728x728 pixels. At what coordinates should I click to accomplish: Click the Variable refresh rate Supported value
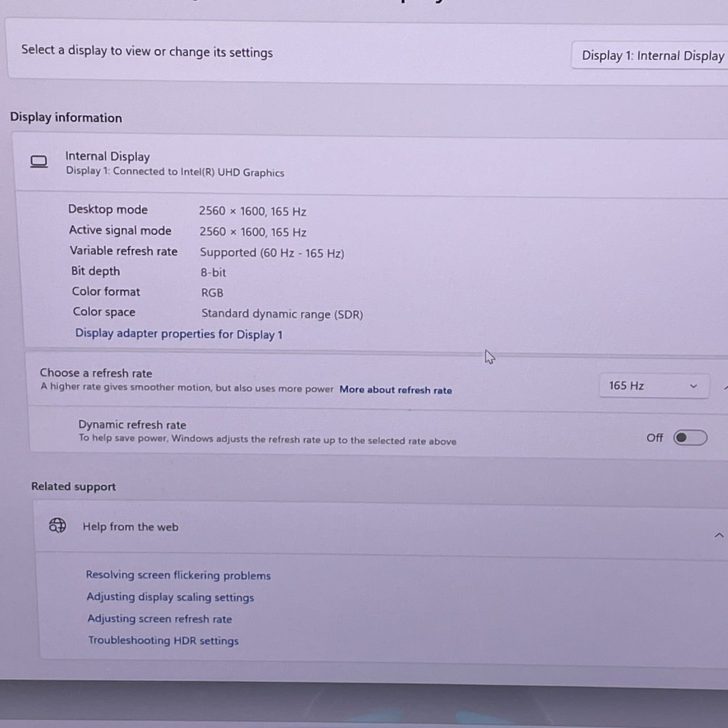click(x=272, y=253)
